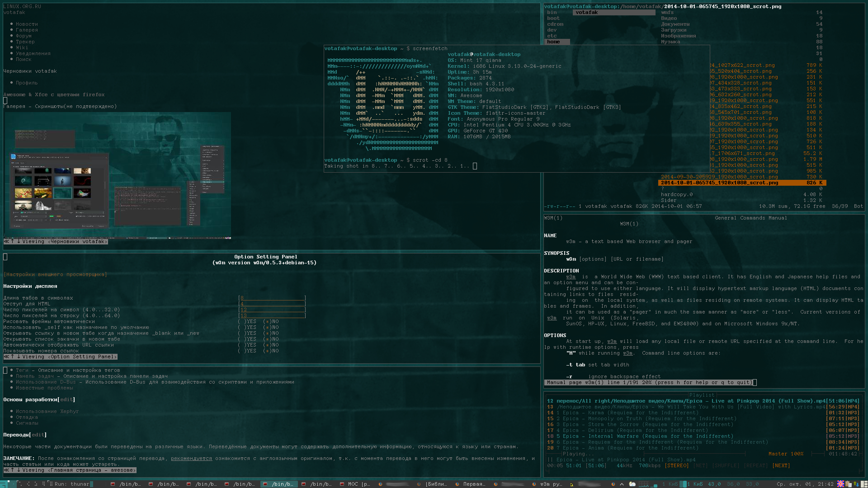Open the MOC player taskbar entry
Screen dimensions: 868x488
tap(354, 484)
